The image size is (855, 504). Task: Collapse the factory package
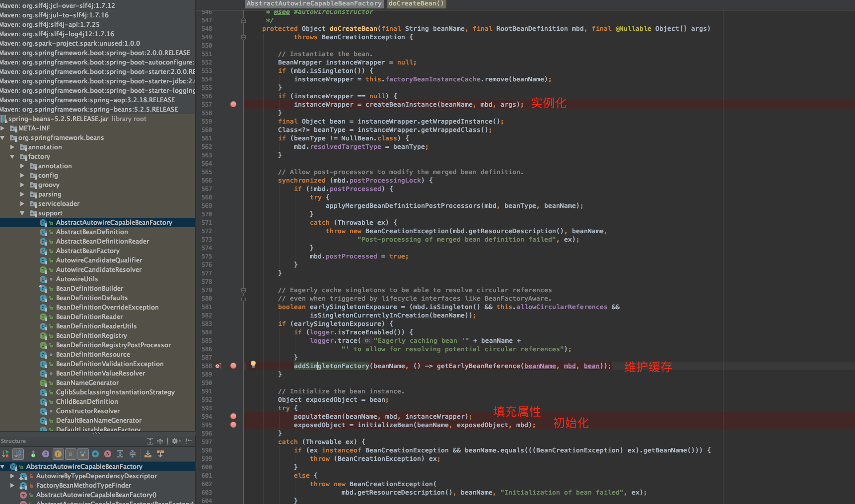12,156
